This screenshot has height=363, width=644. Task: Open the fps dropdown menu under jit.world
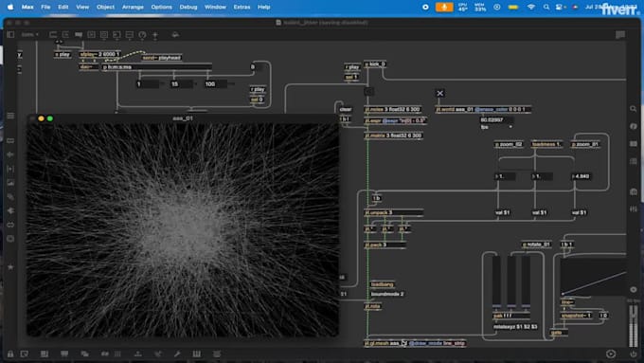(x=496, y=127)
